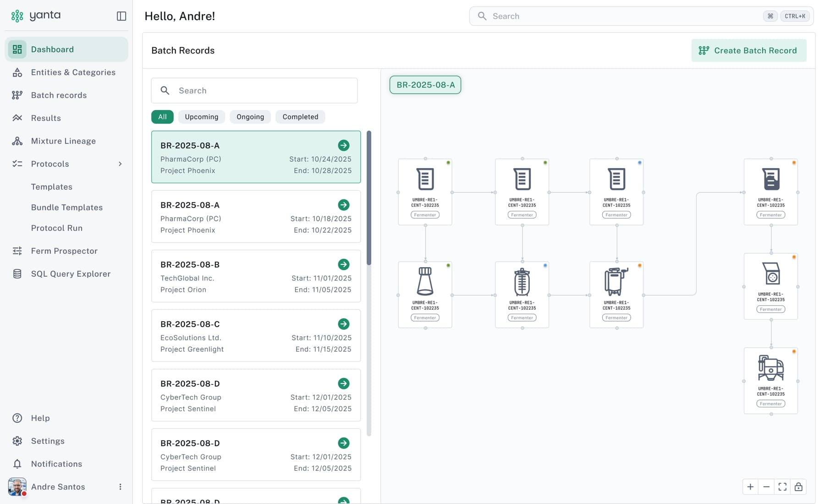Open Templates under Protocols
Screen dimensions: 825x504
click(52, 187)
